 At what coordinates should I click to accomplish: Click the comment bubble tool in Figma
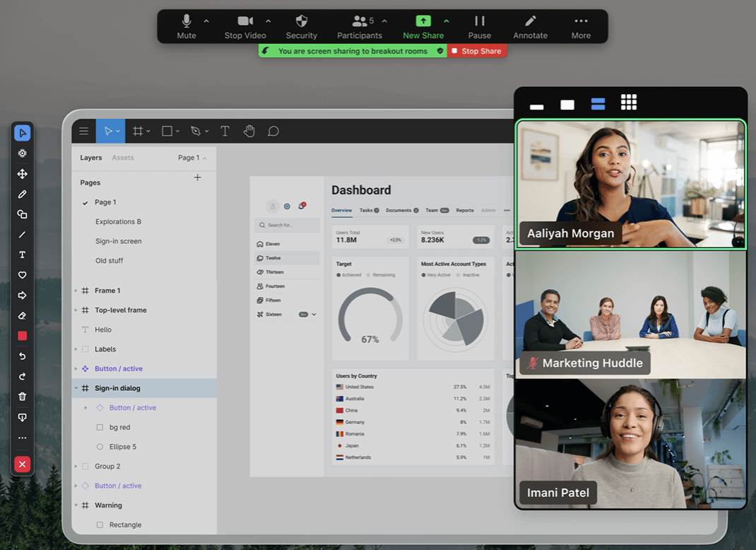click(x=273, y=131)
